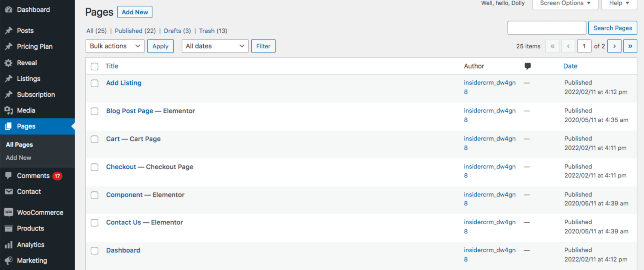Click author insidercrm_dw4gn8 in Add Listing row
This screenshot has height=270, width=644.
point(490,87)
